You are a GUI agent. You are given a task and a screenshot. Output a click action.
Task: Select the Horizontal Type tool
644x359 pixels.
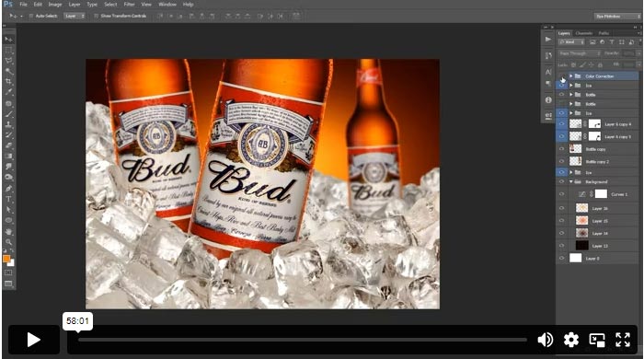pyautogui.click(x=8, y=199)
